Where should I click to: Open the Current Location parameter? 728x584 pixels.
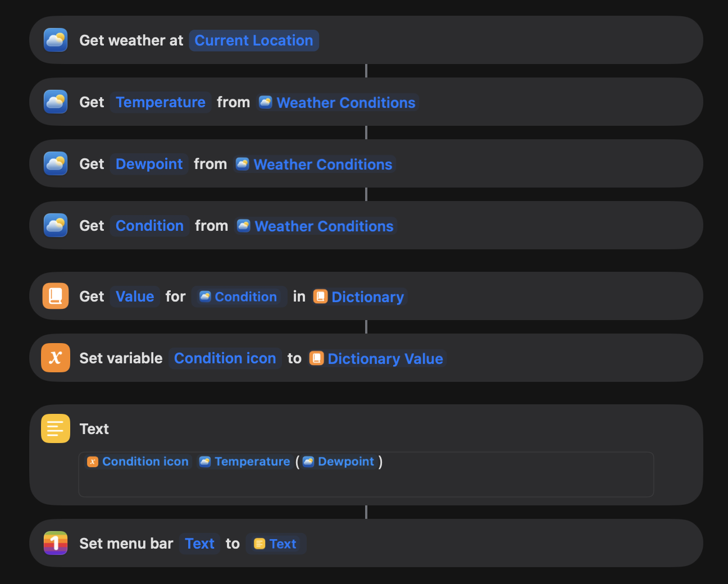click(254, 40)
